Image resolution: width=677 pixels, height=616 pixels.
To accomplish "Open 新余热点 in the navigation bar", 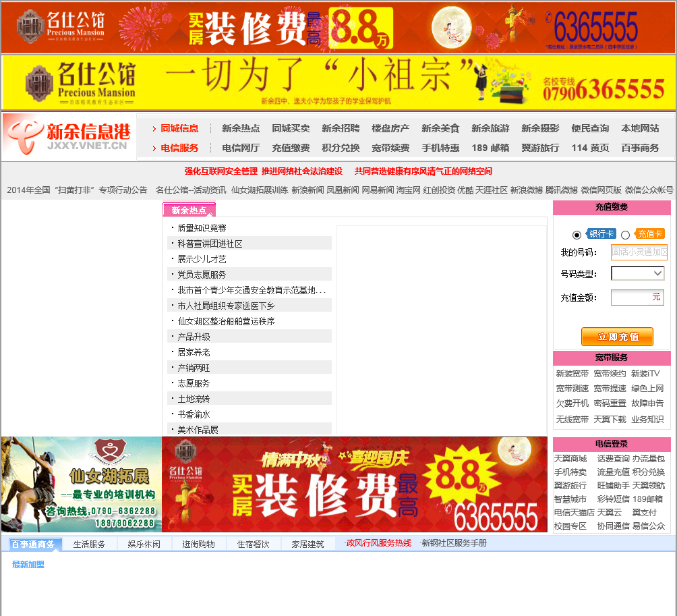I will (241, 128).
